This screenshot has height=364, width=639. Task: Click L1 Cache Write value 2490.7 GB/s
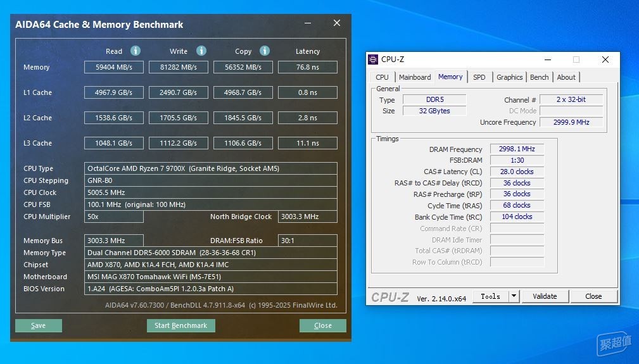[179, 92]
